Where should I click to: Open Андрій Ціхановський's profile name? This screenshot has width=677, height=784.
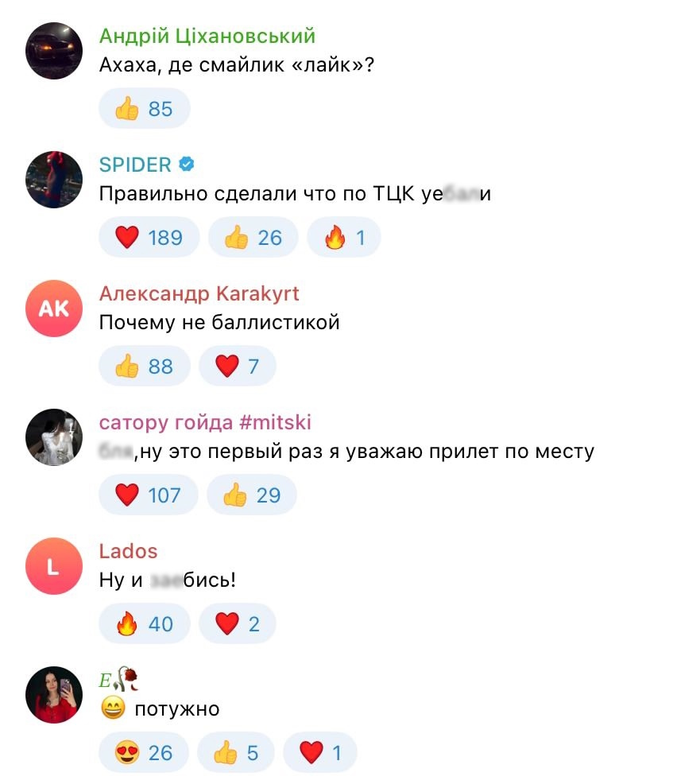(207, 37)
